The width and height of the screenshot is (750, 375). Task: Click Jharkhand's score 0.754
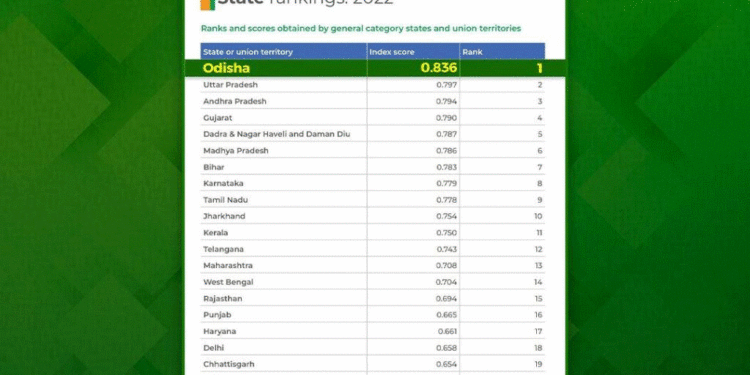(x=446, y=216)
